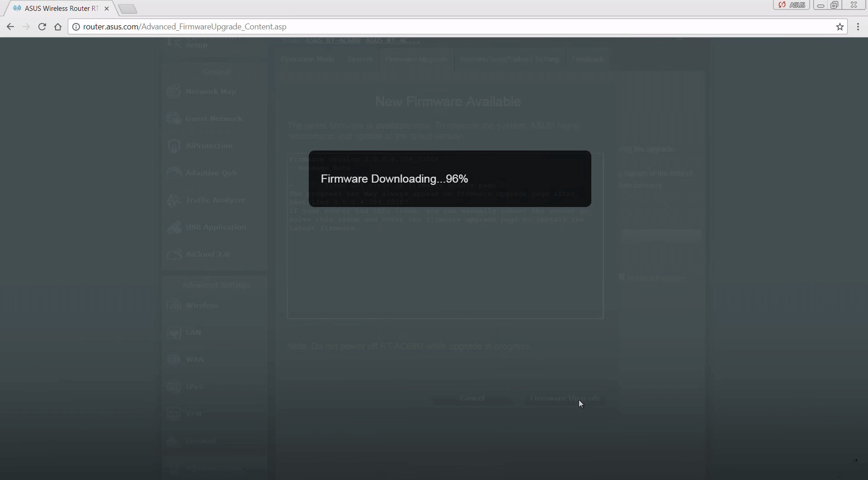The height and width of the screenshot is (480, 868).
Task: Open Adaptive QoS gauge icon
Action: (174, 173)
